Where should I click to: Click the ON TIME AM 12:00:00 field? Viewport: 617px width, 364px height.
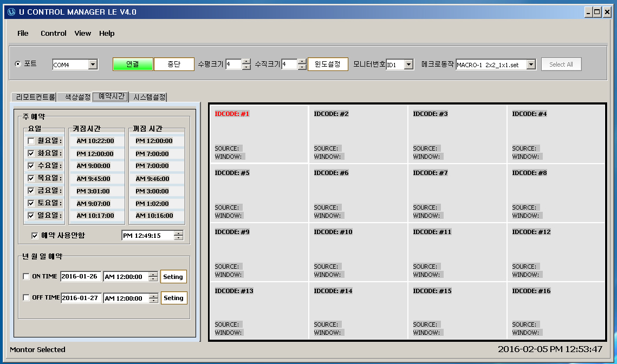126,277
